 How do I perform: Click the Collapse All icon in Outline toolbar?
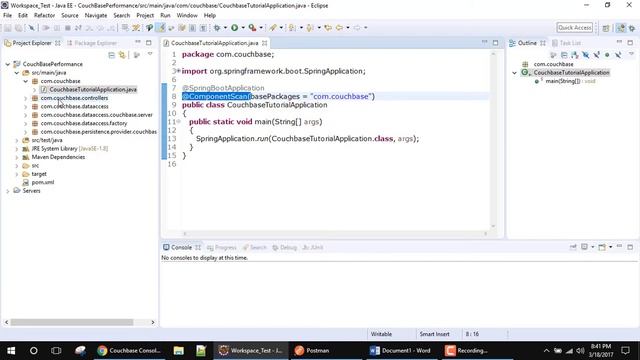coord(564,55)
